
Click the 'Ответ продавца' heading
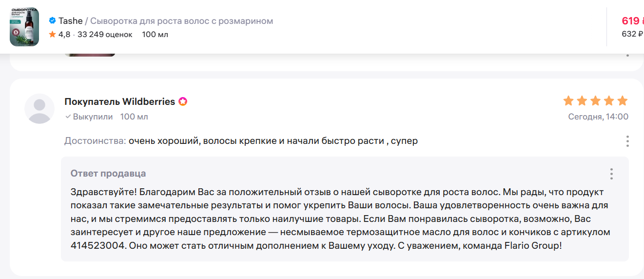[108, 174]
